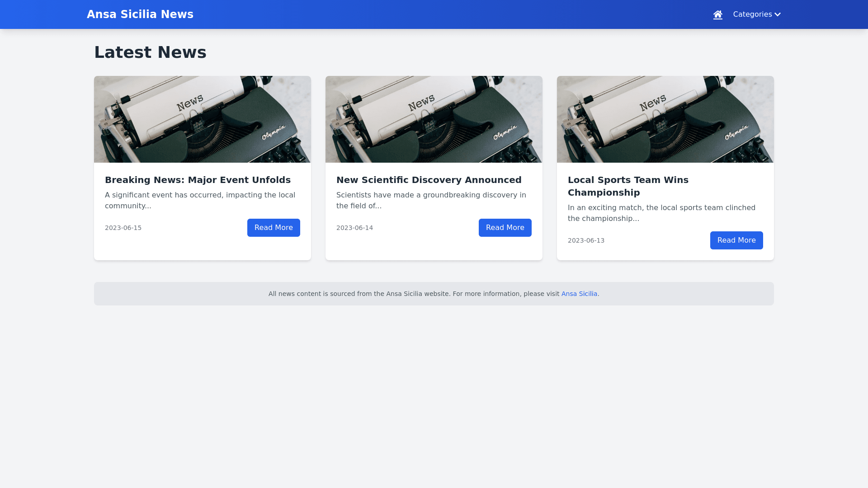Select Local Sports Team Wins Championship headline
This screenshot has height=488, width=868.
(628, 186)
